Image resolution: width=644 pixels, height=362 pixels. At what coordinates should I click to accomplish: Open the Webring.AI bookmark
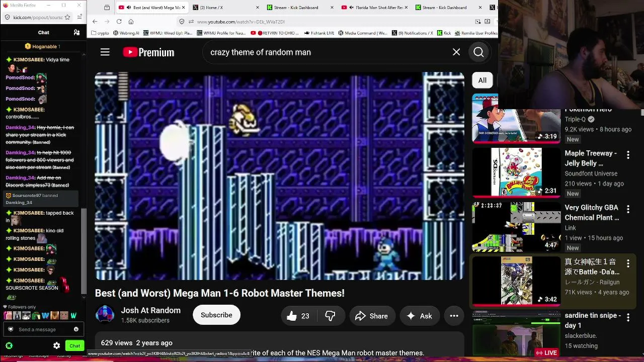[126, 33]
